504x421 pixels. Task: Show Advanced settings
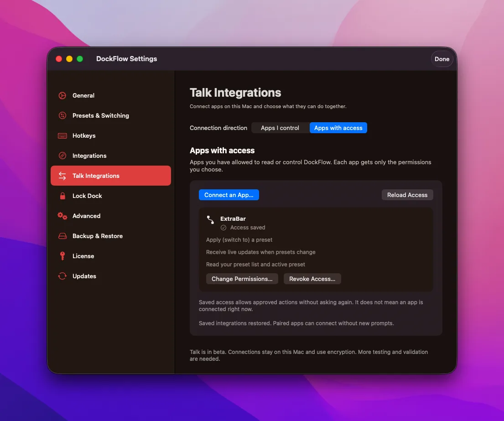(x=110, y=216)
